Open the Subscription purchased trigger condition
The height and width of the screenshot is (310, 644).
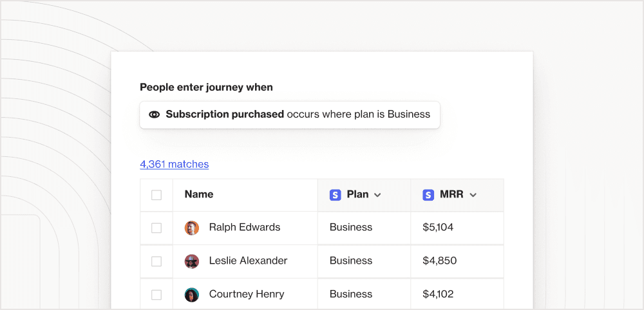[290, 114]
